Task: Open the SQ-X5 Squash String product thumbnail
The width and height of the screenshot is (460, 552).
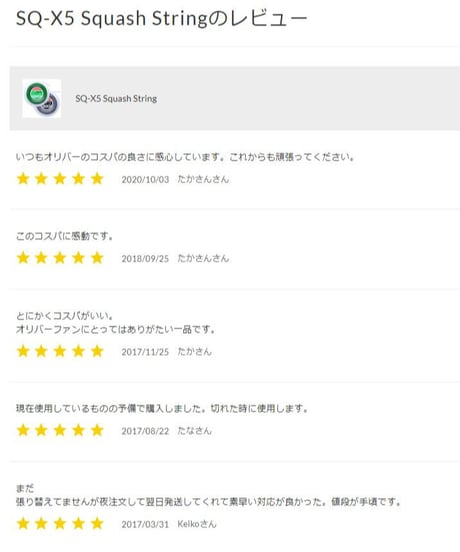Action: 42,98
